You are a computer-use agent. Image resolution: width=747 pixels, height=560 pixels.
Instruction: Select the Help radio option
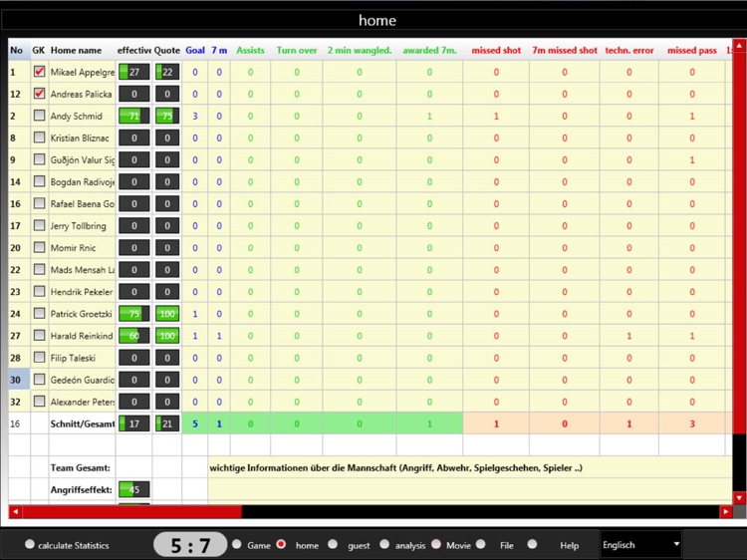coord(532,544)
